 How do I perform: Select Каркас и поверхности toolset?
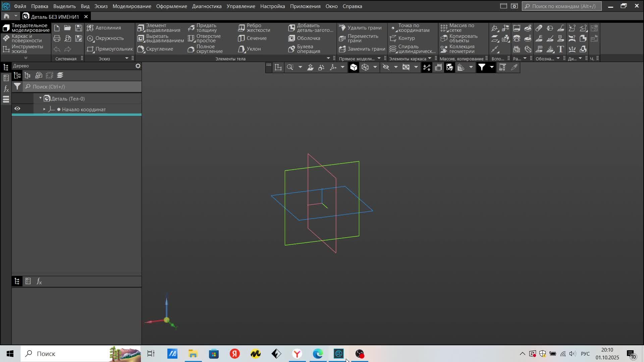pos(23,38)
